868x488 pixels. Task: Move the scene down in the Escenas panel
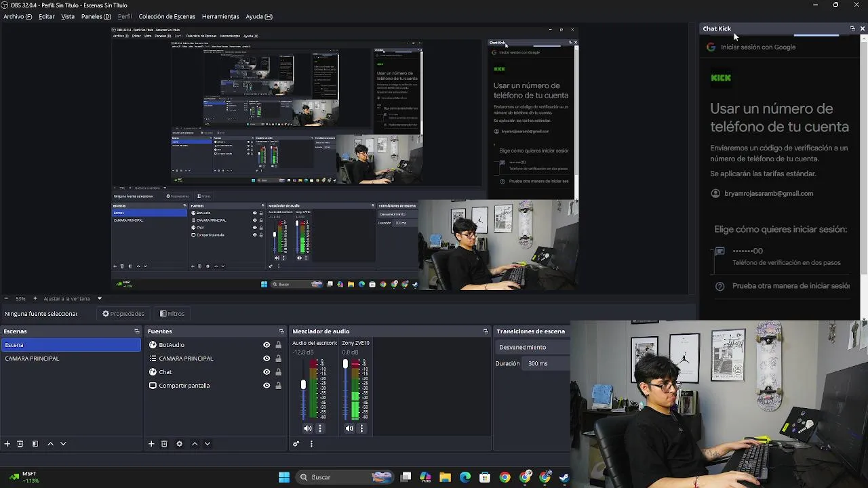(63, 444)
